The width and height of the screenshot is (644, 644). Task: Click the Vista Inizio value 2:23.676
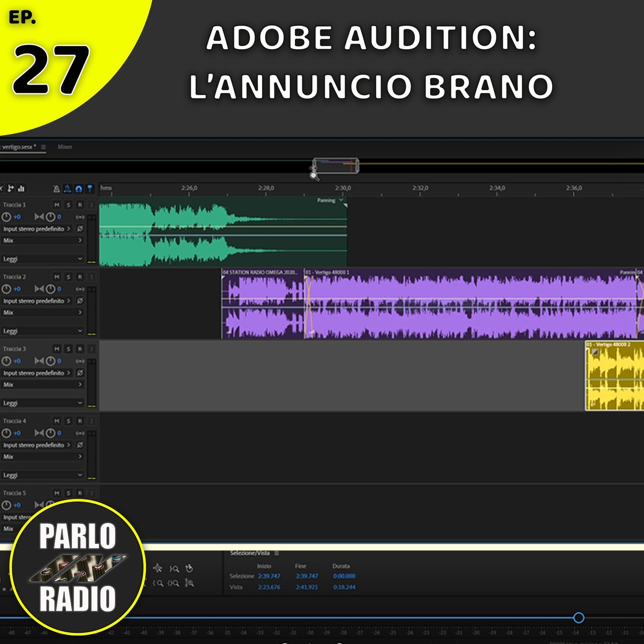pos(269,587)
